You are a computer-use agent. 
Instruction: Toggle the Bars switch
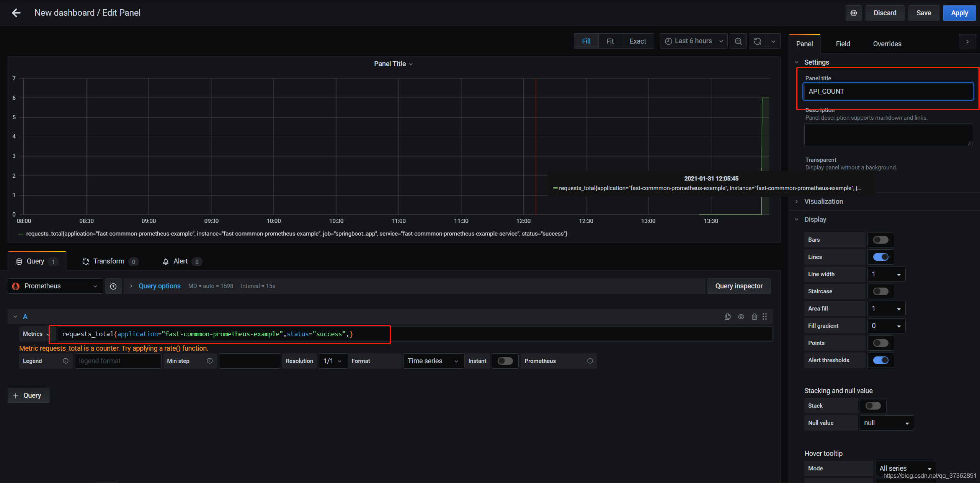coord(880,240)
